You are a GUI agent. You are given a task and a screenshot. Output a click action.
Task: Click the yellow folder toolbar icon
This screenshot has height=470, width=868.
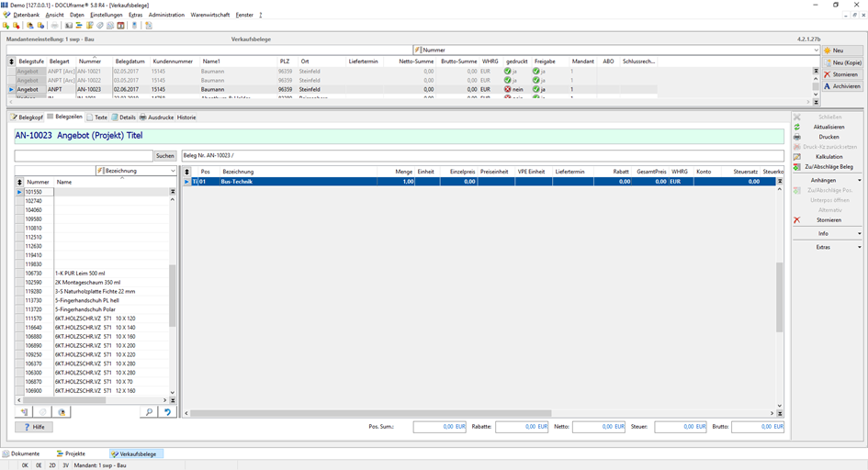point(90,26)
